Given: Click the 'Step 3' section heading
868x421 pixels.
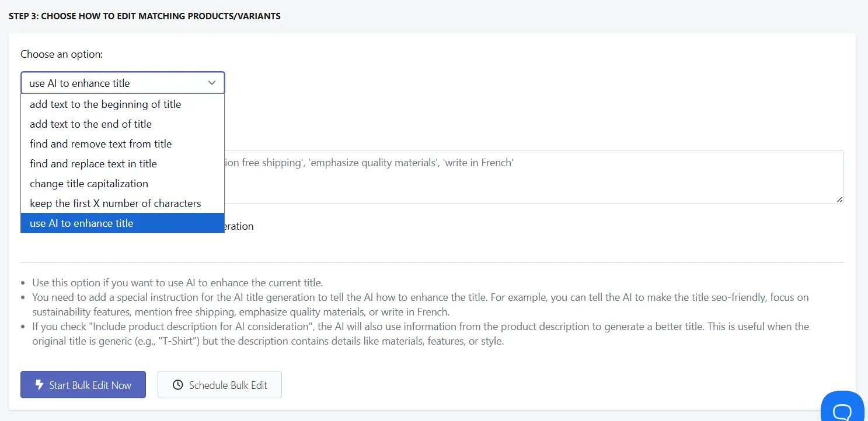Looking at the screenshot, I should coord(145,16).
